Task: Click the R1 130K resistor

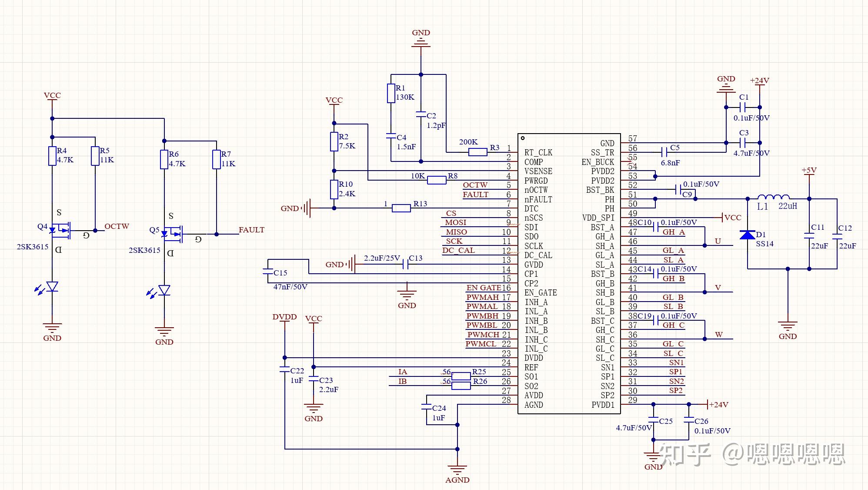Action: click(x=391, y=94)
